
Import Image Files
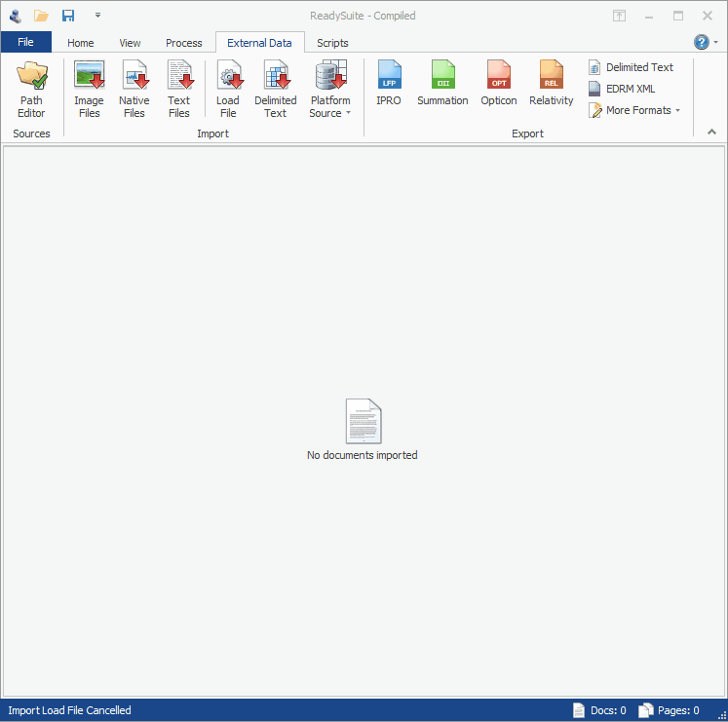[89, 89]
